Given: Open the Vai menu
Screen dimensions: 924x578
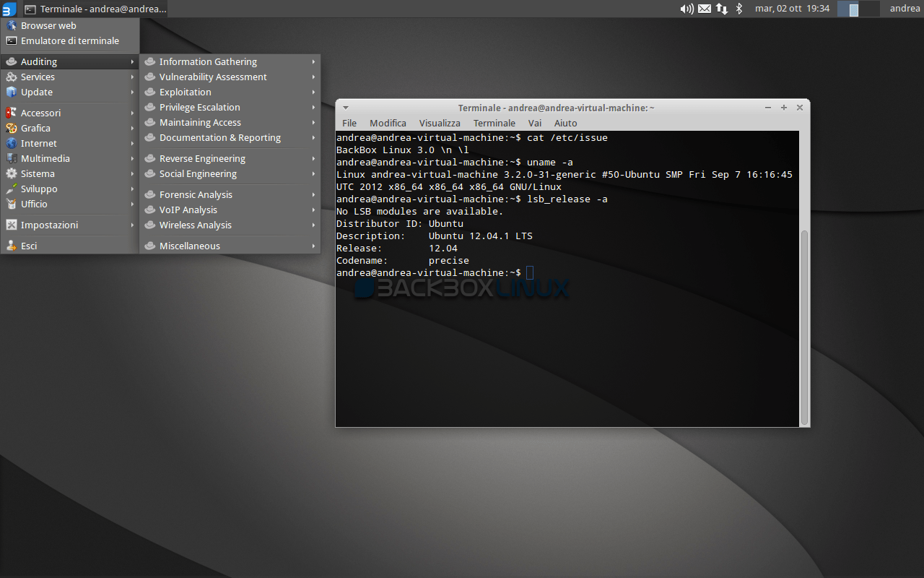Looking at the screenshot, I should [535, 123].
